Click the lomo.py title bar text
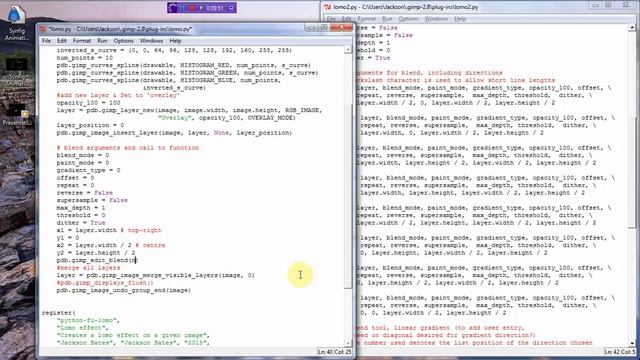640x360 pixels. 120,29
